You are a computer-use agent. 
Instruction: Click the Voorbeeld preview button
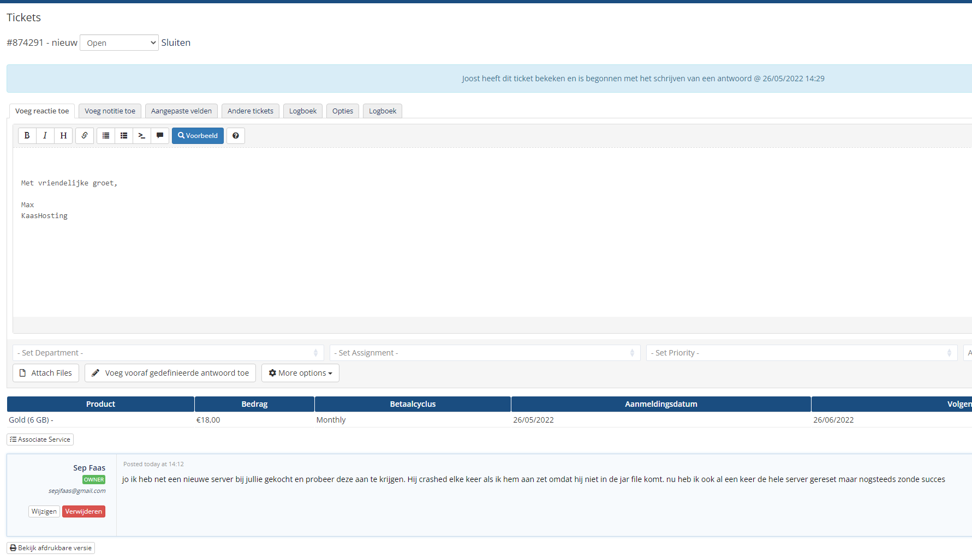[x=198, y=136]
